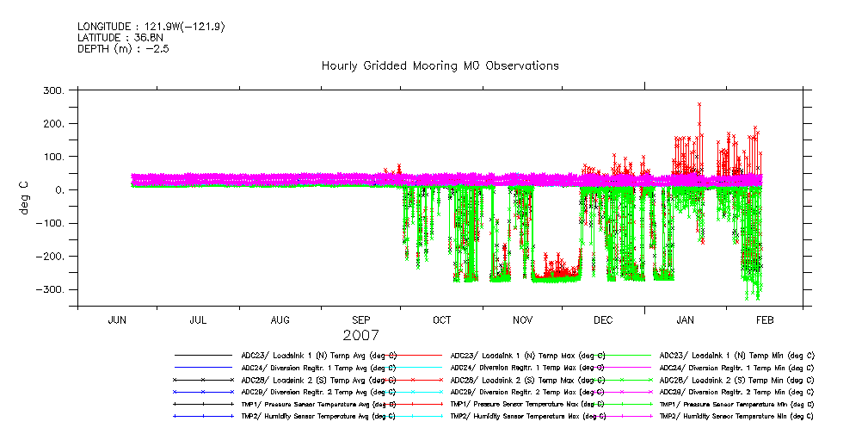Click the NOV month label on the x-axis
Image resolution: width=868 pixels, height=434 pixels.
(x=522, y=320)
